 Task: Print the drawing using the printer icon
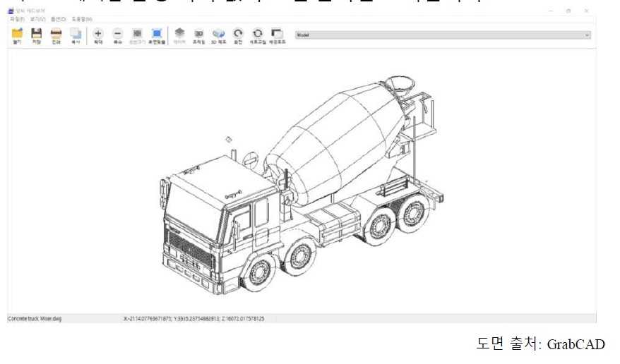click(56, 35)
